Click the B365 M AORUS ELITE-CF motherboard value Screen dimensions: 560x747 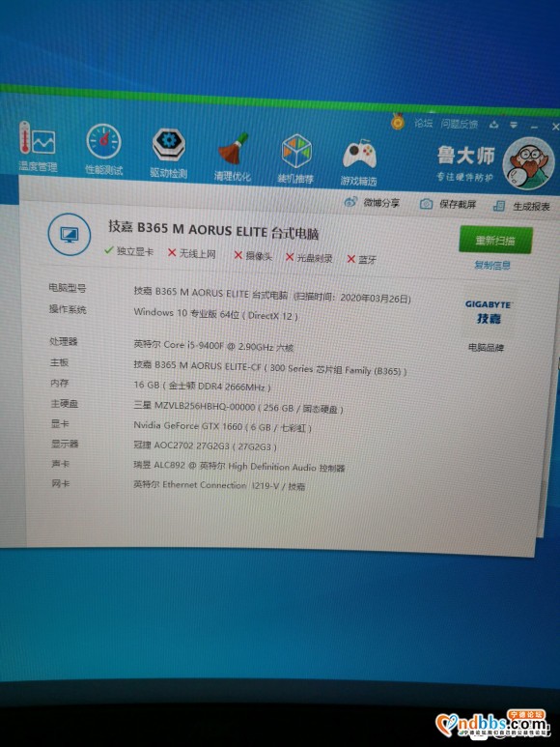click(x=269, y=367)
